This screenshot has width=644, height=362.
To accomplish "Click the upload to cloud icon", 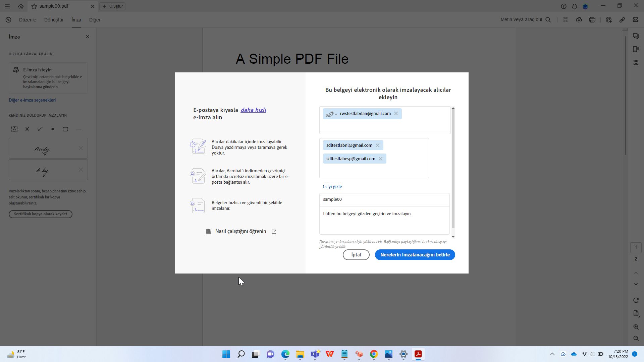I will pos(579,20).
